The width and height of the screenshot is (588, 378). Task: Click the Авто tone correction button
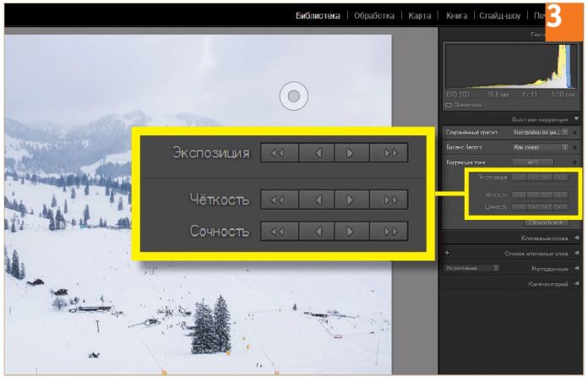(532, 162)
